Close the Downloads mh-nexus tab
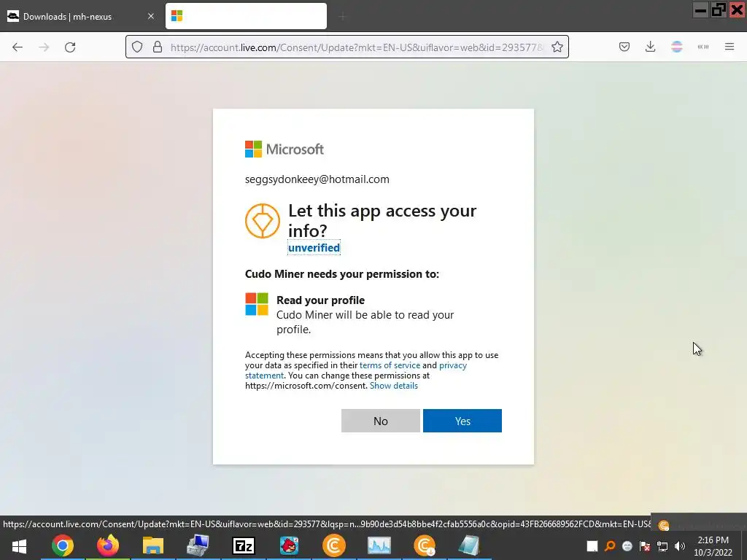Screen dimensions: 747x560 pos(151,16)
